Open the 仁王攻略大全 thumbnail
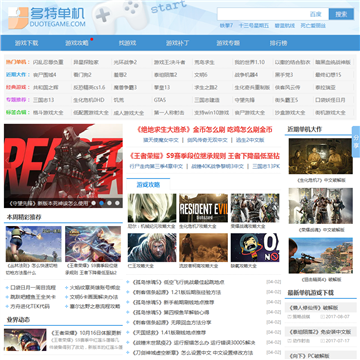The height and width of the screenshot is (360, 360). pos(152,248)
